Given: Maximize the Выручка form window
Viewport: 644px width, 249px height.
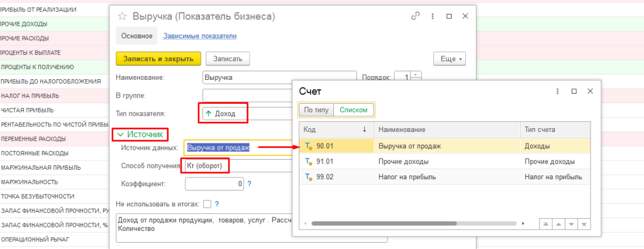Looking at the screenshot, I should coord(449,16).
